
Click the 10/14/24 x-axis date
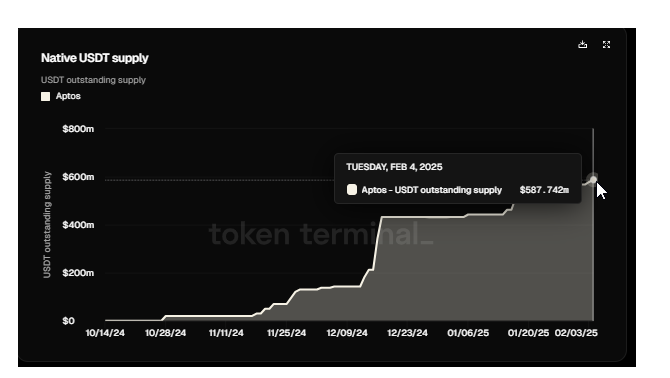click(x=105, y=333)
